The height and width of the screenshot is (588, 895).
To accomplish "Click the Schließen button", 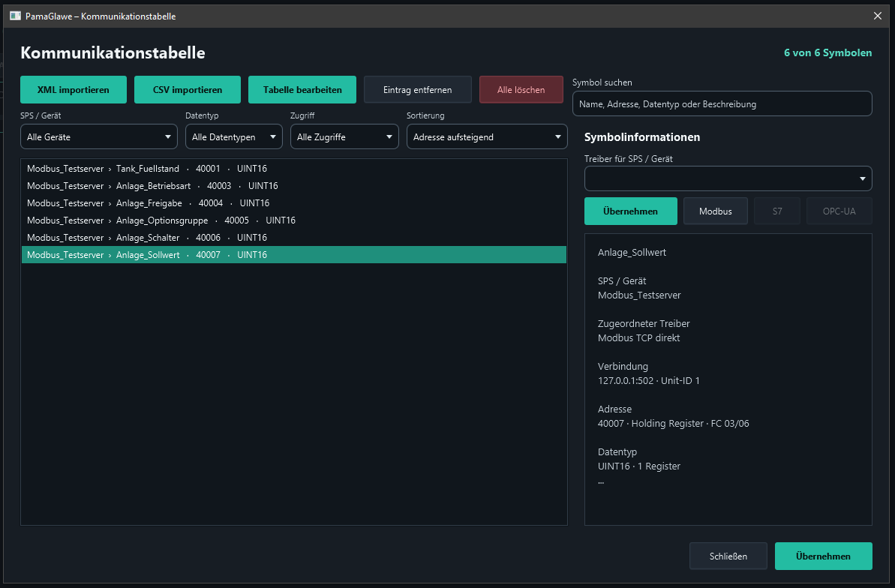I will point(728,556).
